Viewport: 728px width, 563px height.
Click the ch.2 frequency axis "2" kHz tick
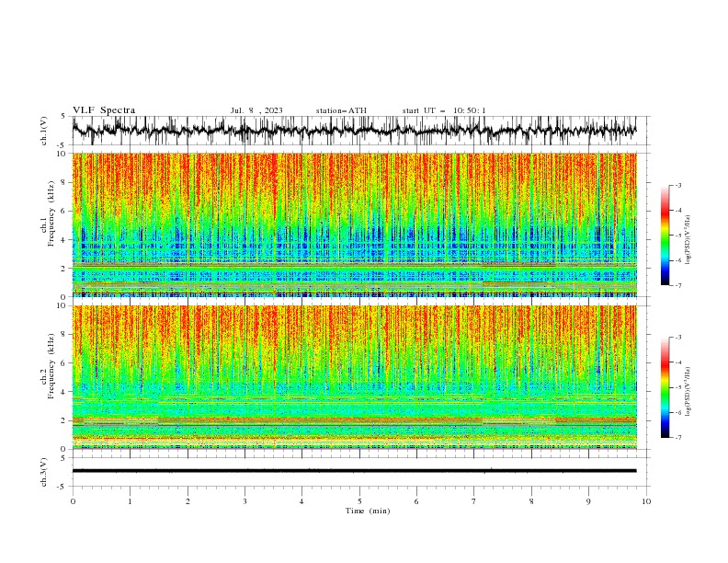[64, 420]
